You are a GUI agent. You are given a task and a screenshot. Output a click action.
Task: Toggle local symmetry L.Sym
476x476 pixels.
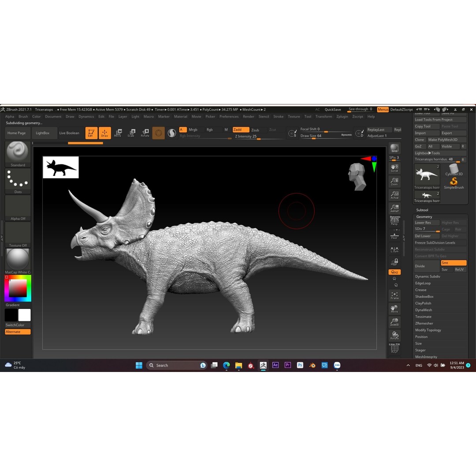click(394, 249)
